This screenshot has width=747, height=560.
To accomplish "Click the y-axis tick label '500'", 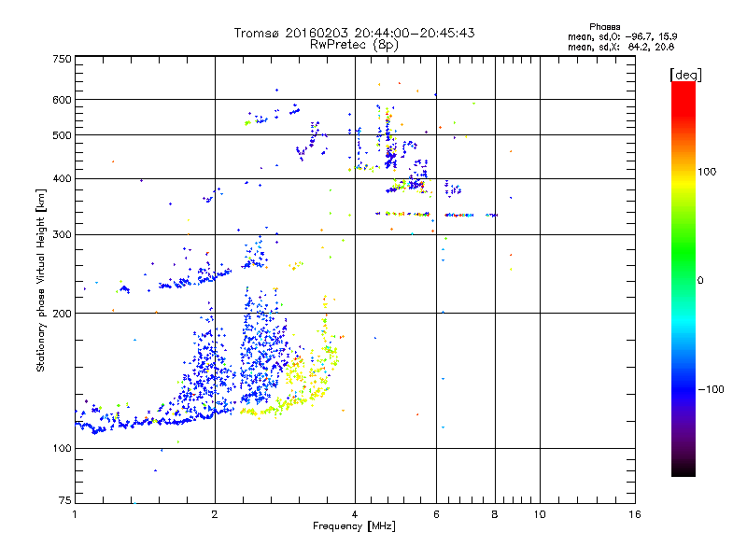I will pos(63,135).
